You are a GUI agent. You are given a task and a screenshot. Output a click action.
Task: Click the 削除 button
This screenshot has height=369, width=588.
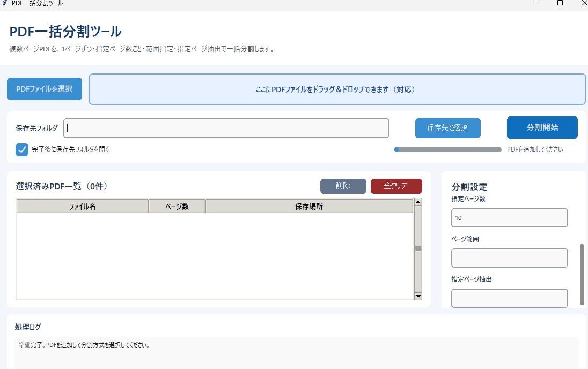tap(343, 186)
